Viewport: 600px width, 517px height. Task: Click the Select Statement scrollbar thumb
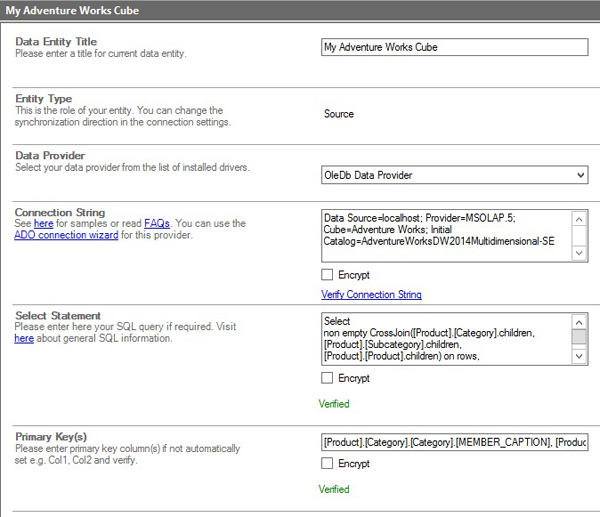tap(579, 337)
